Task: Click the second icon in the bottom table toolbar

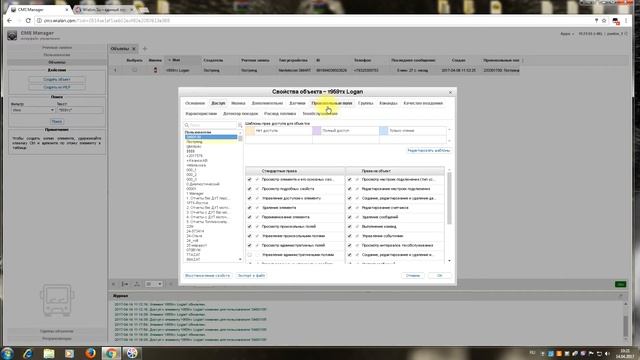Action: [125, 284]
